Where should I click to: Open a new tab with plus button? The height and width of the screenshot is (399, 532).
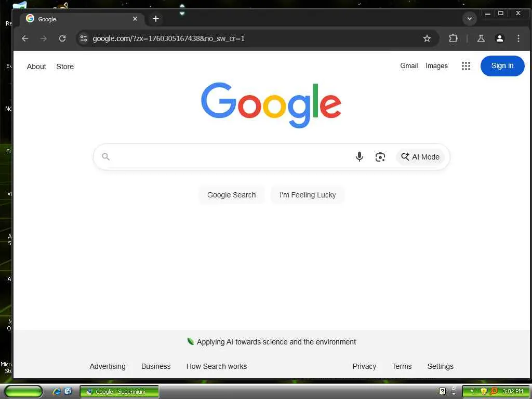point(156,19)
